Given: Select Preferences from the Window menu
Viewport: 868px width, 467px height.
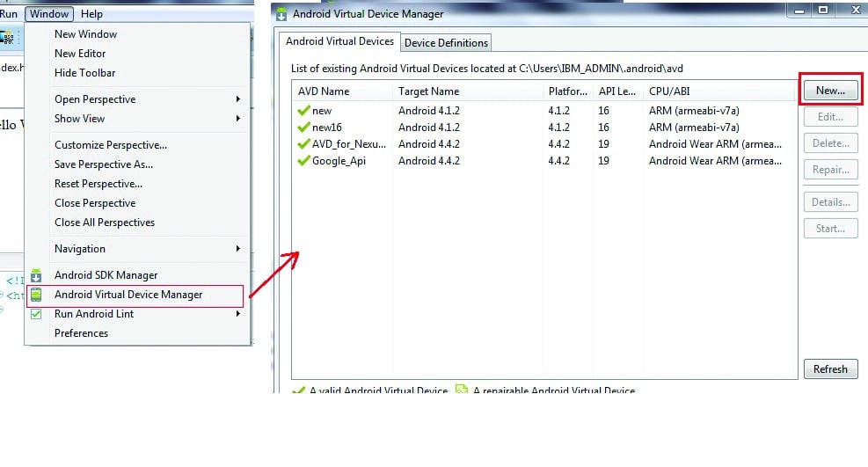Looking at the screenshot, I should (x=81, y=333).
